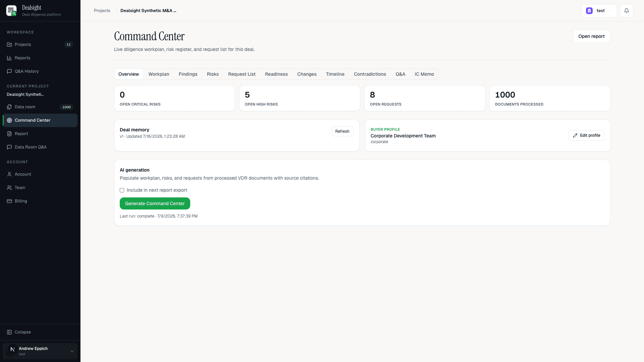Click the Andrew Eppich avatar
Screen dimensions: 644x362
[x=12, y=350]
